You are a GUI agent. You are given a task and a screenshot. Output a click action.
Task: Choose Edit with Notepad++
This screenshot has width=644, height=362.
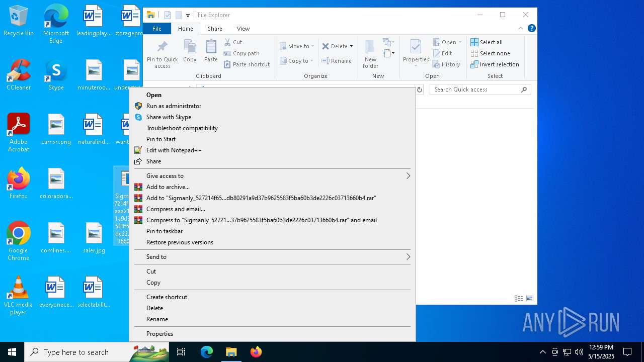(272, 150)
